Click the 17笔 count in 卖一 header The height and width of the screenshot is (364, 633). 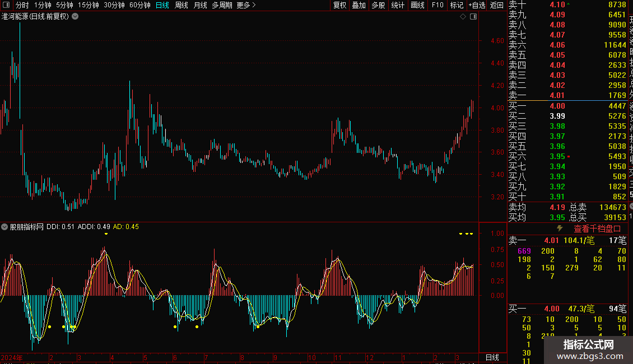tap(618, 240)
